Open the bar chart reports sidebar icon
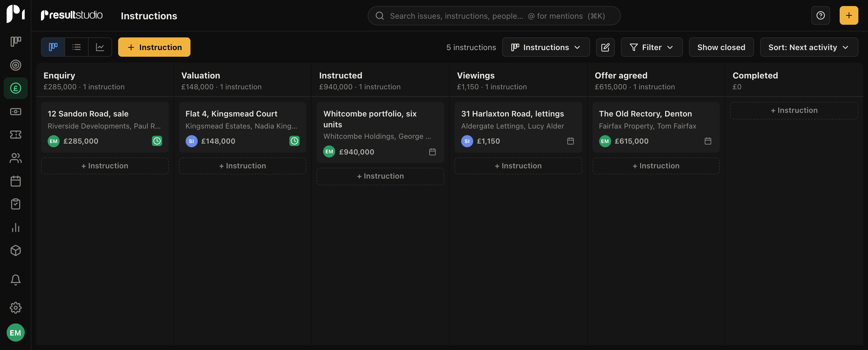This screenshot has width=868, height=350. pyautogui.click(x=15, y=227)
